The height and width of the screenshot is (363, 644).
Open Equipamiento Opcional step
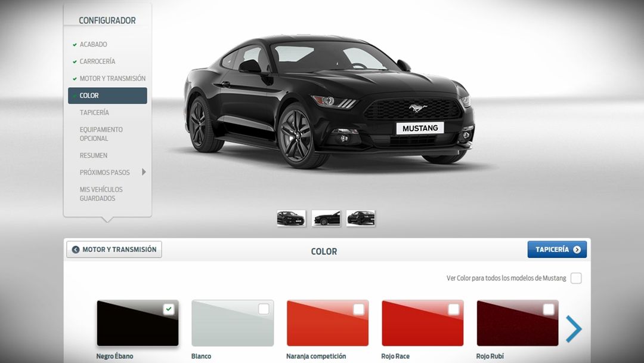[101, 134]
